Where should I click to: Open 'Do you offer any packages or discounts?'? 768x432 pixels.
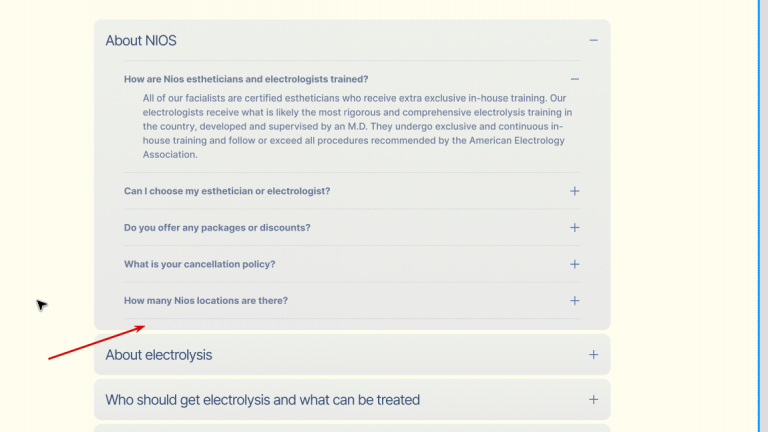217,228
